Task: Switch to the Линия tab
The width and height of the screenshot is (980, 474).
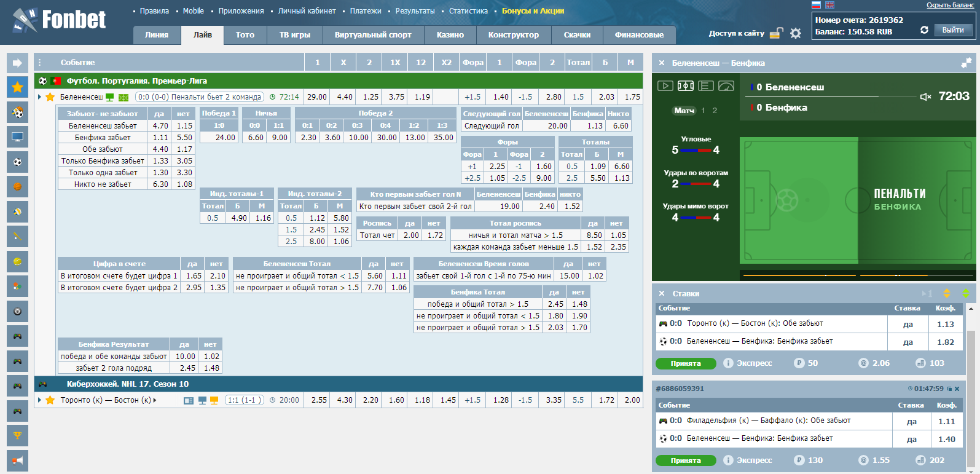Action: pyautogui.click(x=157, y=35)
